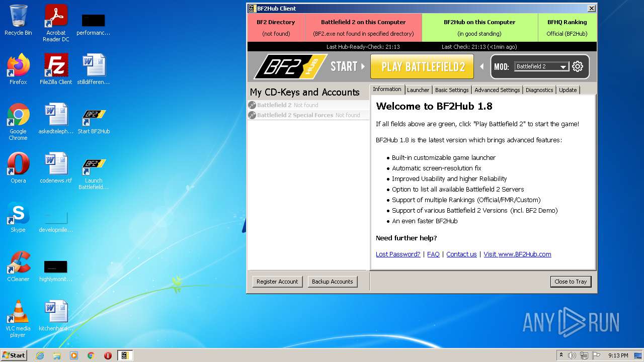Image resolution: width=644 pixels, height=362 pixels.
Task: Open the Diagnostics tab
Action: 539,90
